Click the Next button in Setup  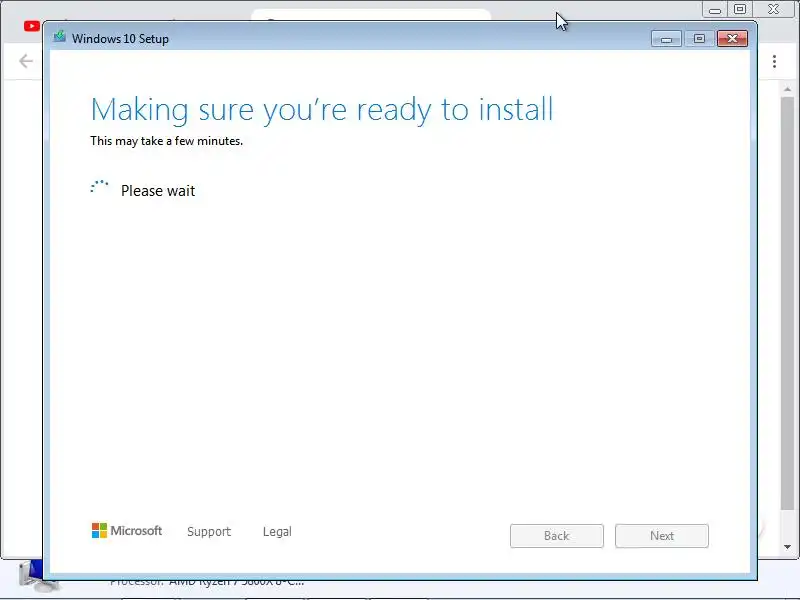point(662,536)
